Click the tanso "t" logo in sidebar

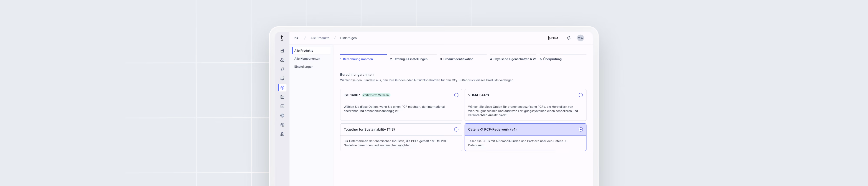[282, 38]
